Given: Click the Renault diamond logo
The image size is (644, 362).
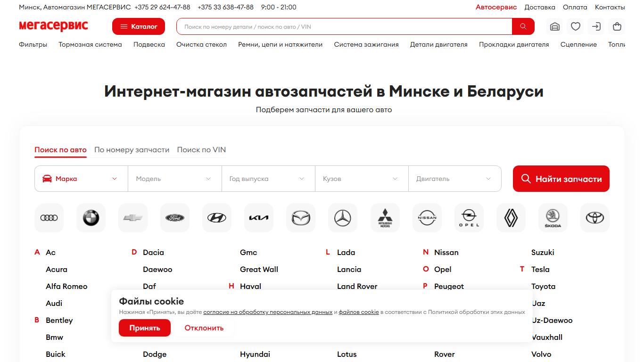Looking at the screenshot, I should (x=511, y=218).
